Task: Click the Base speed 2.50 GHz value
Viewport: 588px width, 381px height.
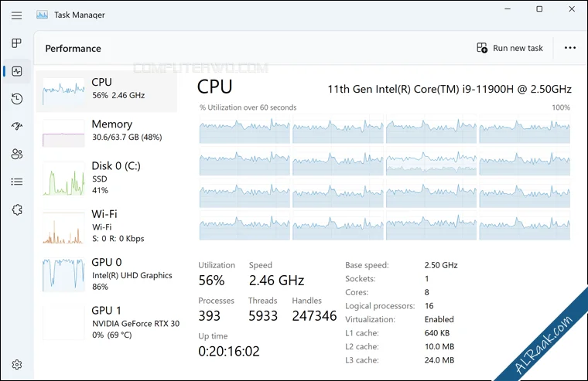Action: [441, 265]
